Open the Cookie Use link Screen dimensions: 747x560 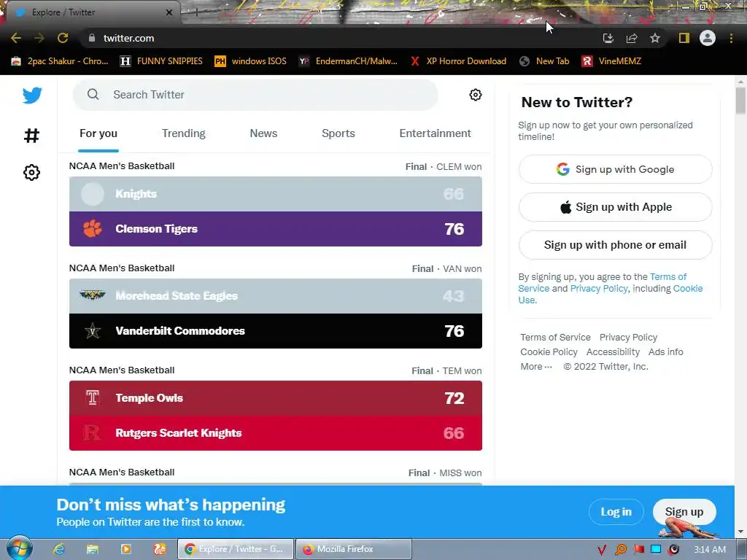(687, 289)
